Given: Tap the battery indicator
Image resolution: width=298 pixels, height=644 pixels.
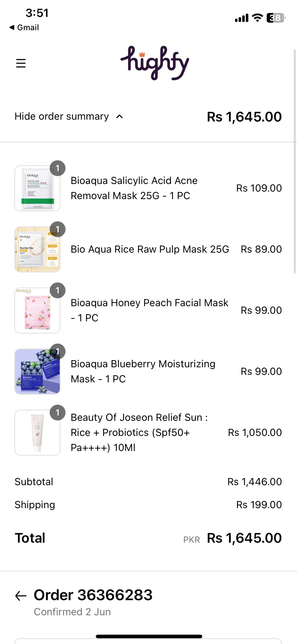Looking at the screenshot, I should pyautogui.click(x=276, y=18).
